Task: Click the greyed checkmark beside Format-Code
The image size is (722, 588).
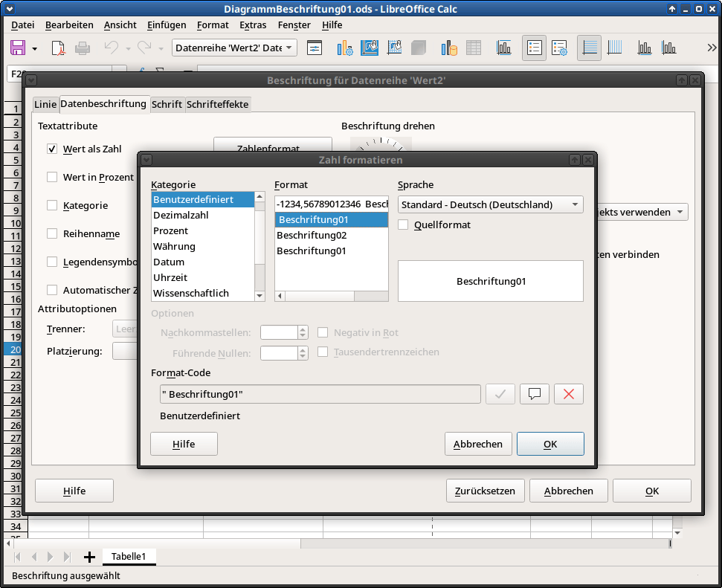Action: coord(500,394)
